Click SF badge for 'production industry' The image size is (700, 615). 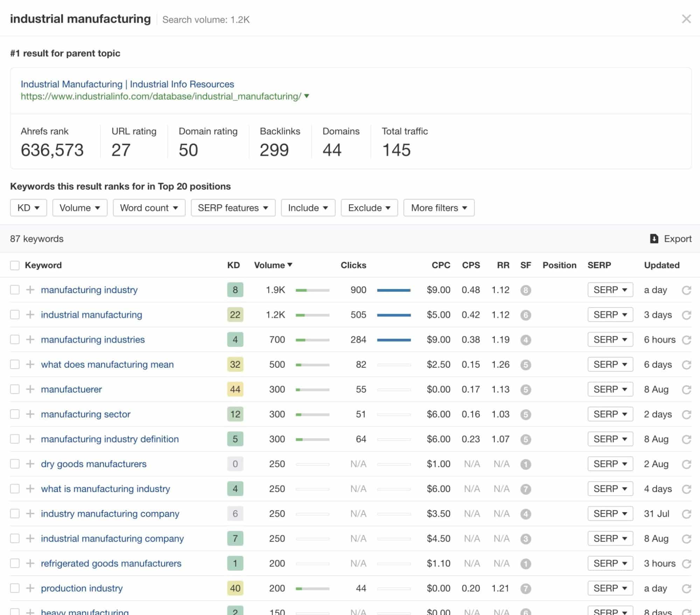point(525,589)
